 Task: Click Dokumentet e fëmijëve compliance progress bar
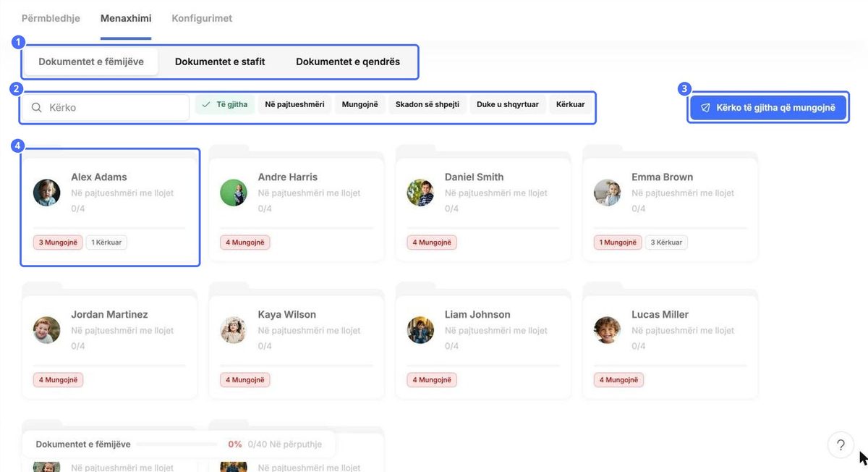pos(176,444)
